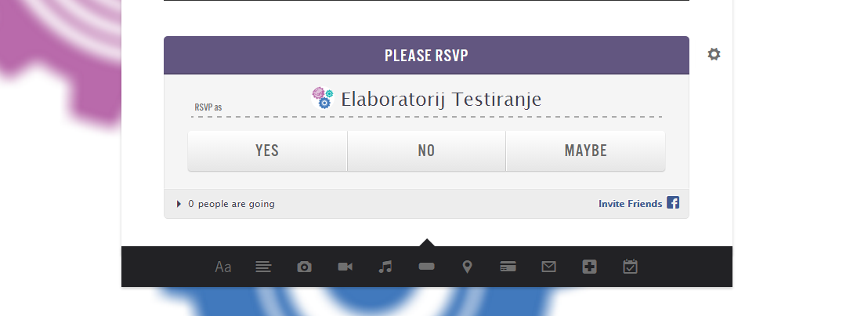Screen dimensions: 868x316
Task: Click the PLEASE RSVP header
Action: click(x=426, y=56)
